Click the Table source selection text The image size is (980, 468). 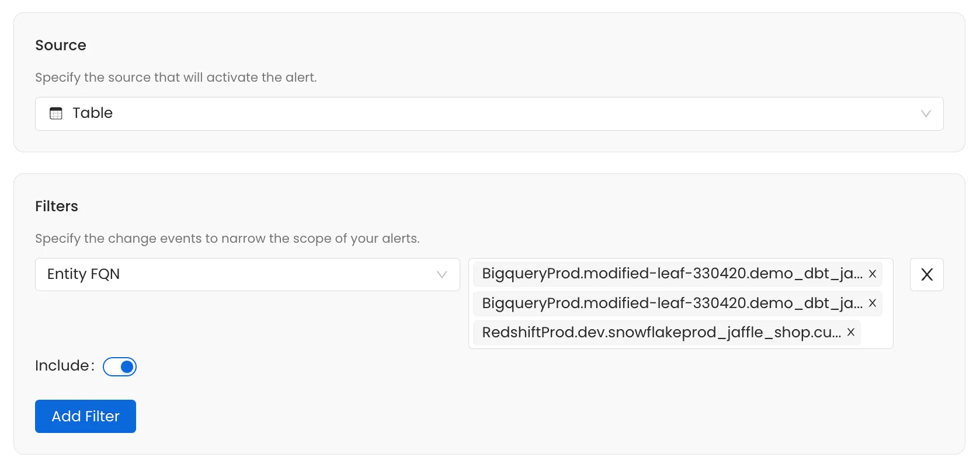92,113
